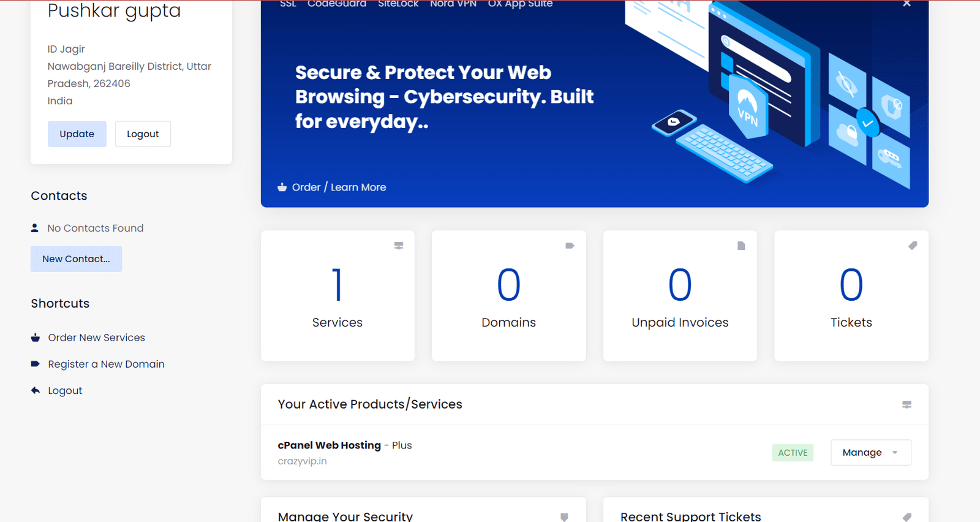Open the Nord VPN banner tab
This screenshot has height=522, width=980.
pyautogui.click(x=453, y=4)
